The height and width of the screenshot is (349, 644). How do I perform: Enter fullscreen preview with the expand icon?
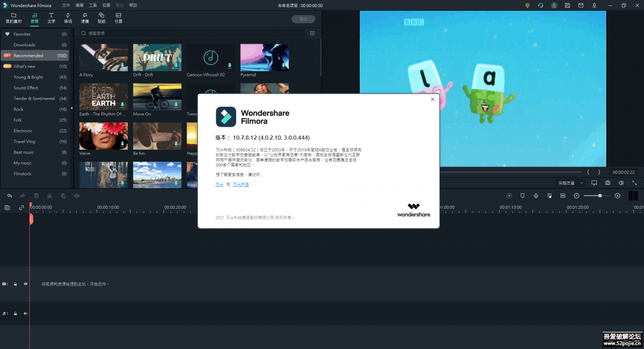[x=634, y=183]
